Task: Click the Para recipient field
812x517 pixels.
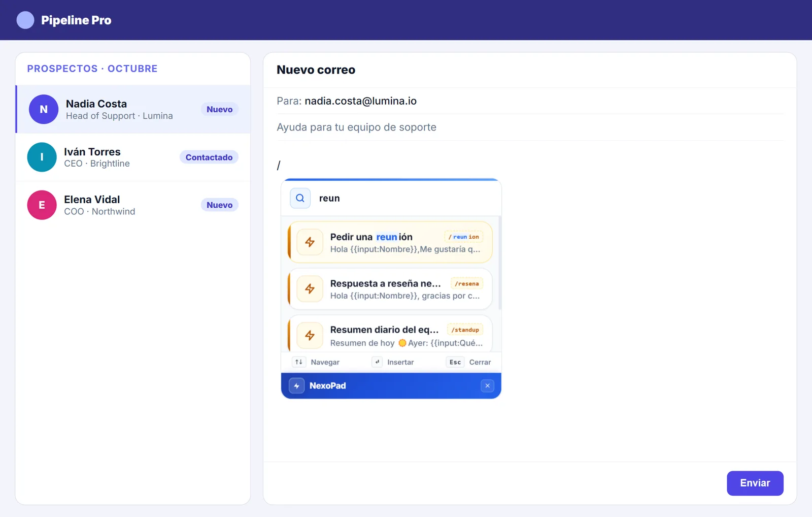Action: tap(530, 101)
